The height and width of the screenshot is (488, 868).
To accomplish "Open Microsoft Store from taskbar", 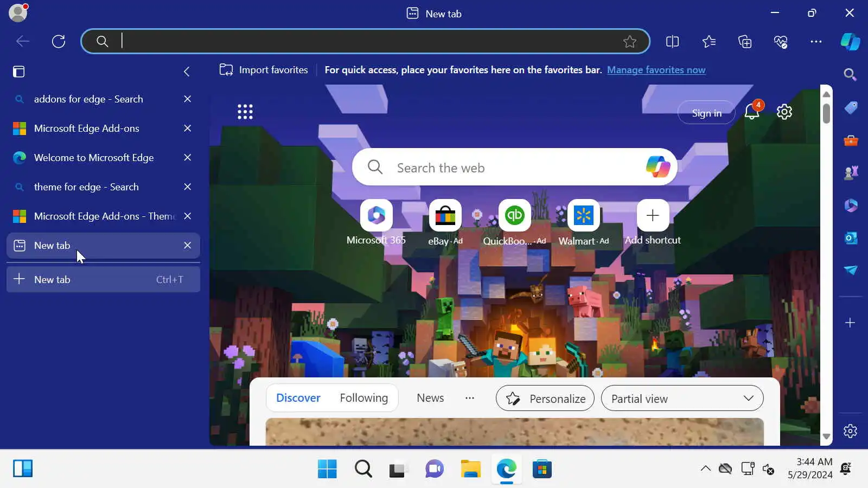I will 542,469.
